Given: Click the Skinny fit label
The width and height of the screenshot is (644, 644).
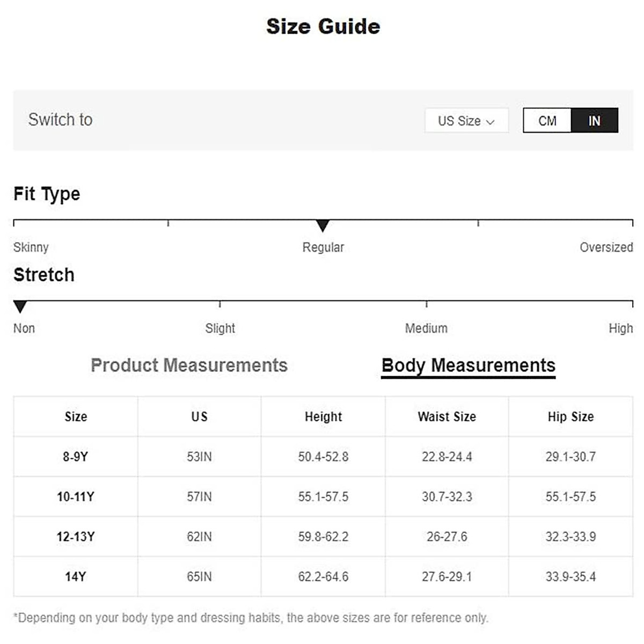Looking at the screenshot, I should 31,247.
